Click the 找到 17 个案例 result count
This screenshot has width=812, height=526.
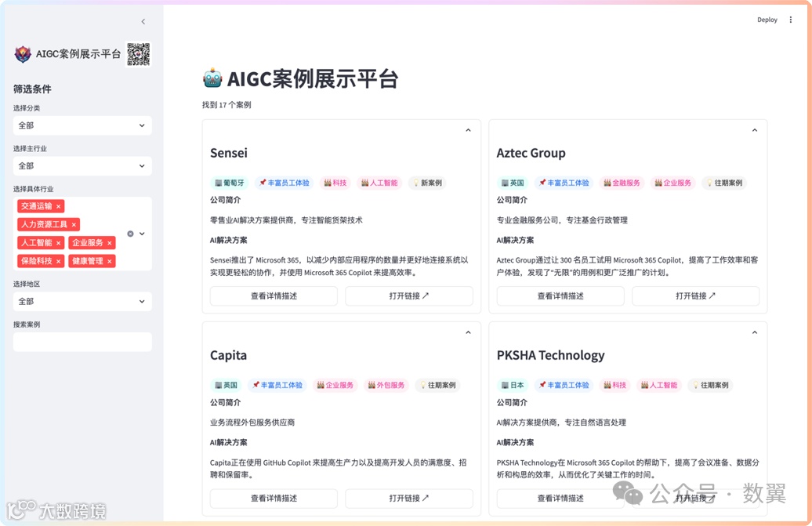(x=227, y=105)
